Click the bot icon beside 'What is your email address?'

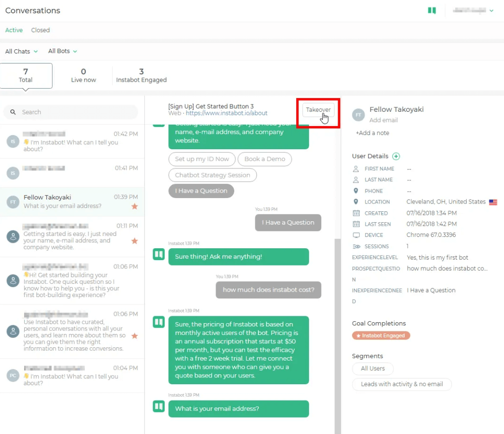[x=159, y=406]
